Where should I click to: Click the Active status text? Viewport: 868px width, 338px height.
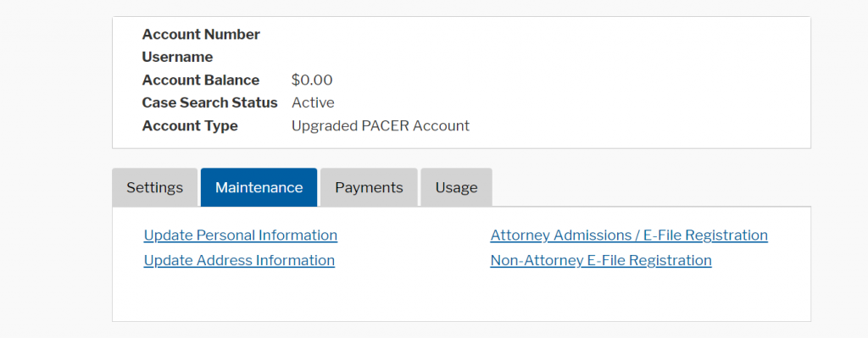(x=313, y=103)
